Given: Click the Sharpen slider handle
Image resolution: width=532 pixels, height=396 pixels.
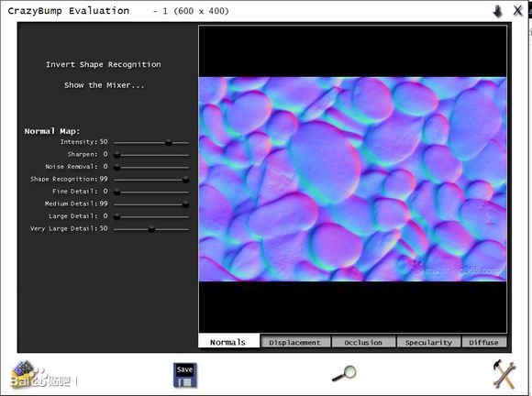Looking at the screenshot, I should [x=116, y=155].
